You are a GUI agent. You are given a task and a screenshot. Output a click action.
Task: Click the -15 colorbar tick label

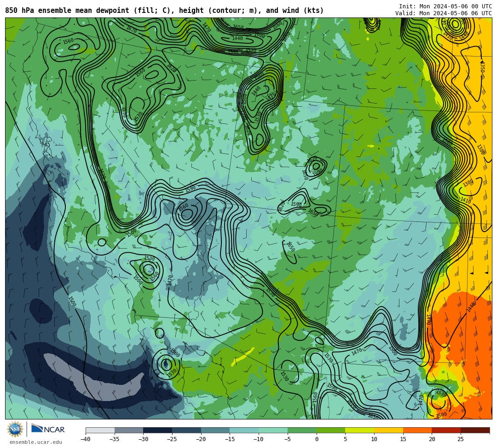(230, 439)
